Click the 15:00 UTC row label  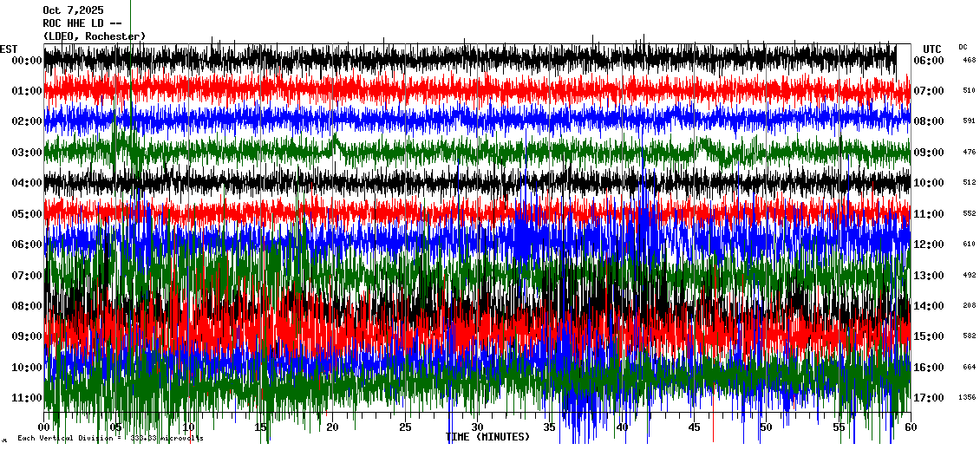point(929,336)
